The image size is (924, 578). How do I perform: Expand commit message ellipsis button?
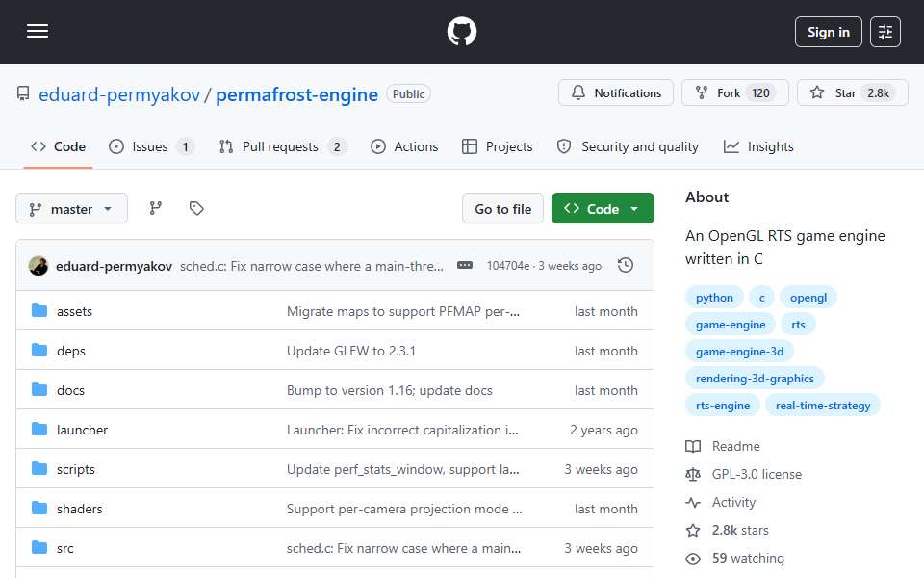464,266
